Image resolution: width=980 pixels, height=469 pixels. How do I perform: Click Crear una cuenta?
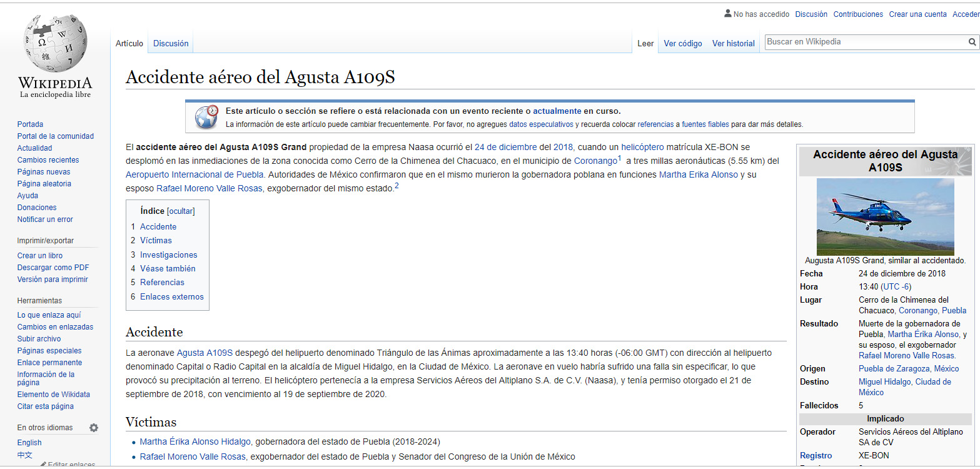pos(918,14)
